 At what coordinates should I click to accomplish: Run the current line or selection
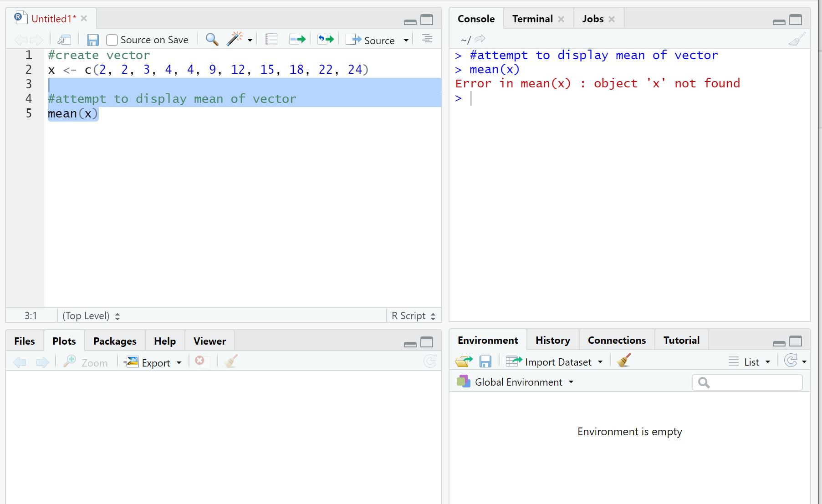coord(297,40)
